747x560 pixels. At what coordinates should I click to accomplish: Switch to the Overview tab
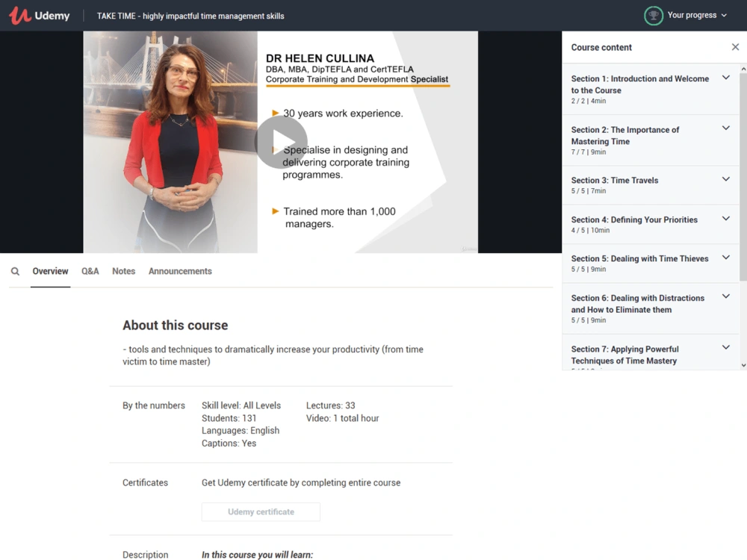click(x=50, y=271)
